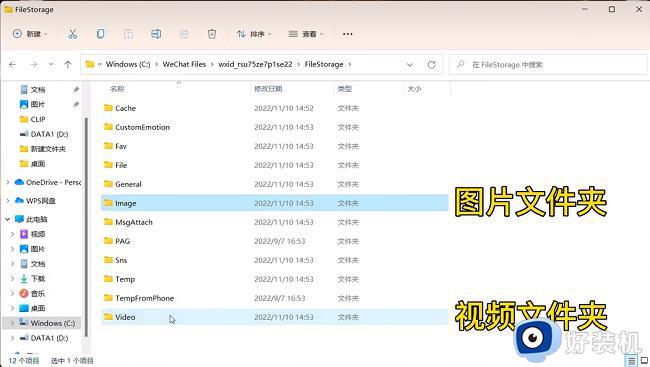Click the Copy icon in toolbar
650x367 pixels.
click(100, 34)
